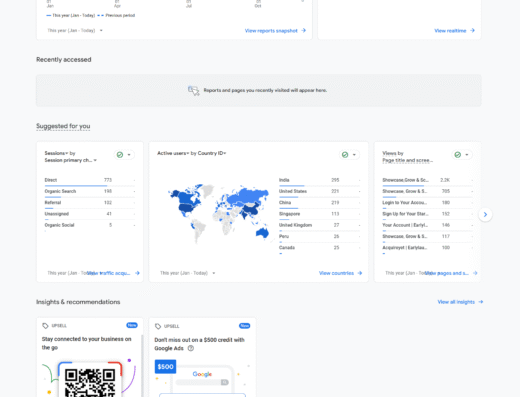Click the Suggested for you heading
Screen dimensions: 520x397
pyautogui.click(x=63, y=126)
